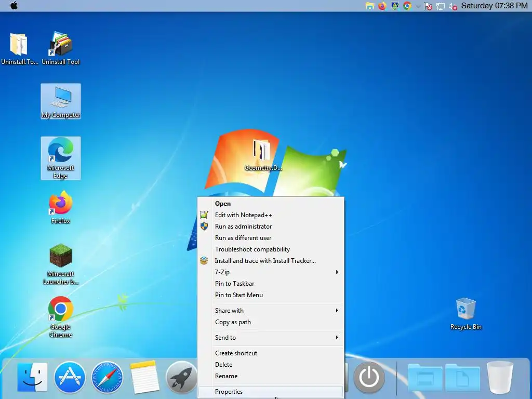
Task: Select the Uninstall Tool shortcut
Action: [61, 48]
